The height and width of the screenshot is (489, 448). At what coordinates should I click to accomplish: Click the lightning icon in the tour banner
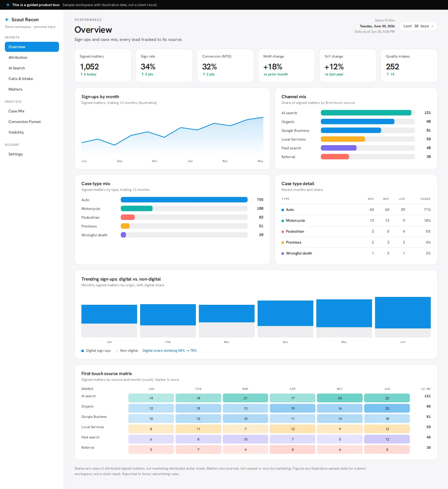(8, 5)
